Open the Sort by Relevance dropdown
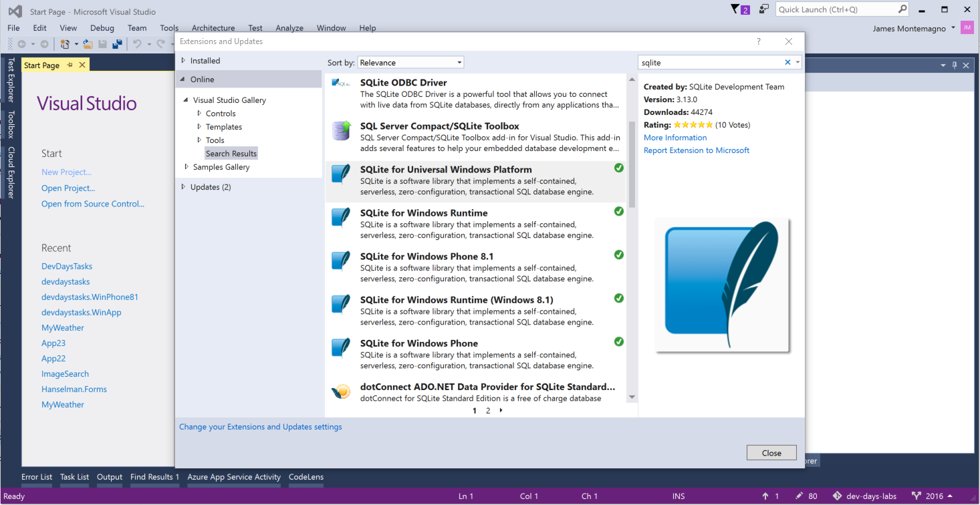Screen dimensions: 980x505 [x=410, y=63]
